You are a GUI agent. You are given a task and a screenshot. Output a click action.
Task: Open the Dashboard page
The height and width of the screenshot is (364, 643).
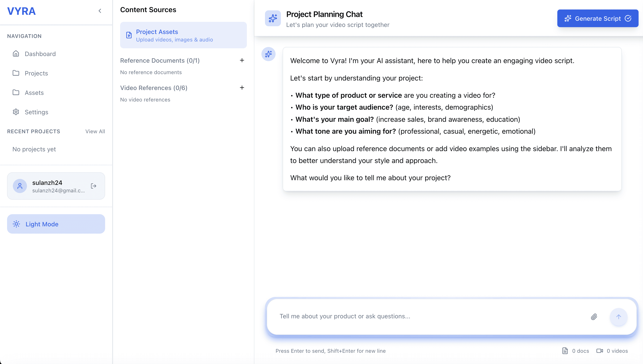pos(56,54)
